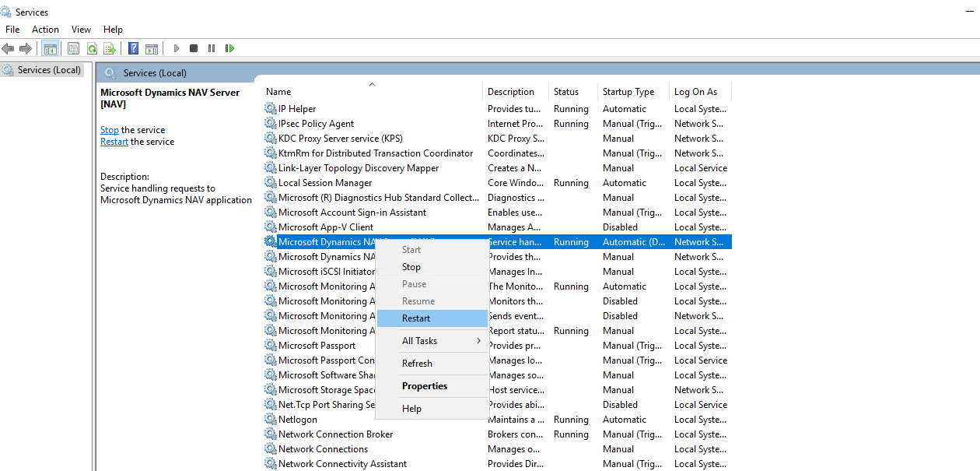Select the Microsoft Storage Spaces row

498,390
